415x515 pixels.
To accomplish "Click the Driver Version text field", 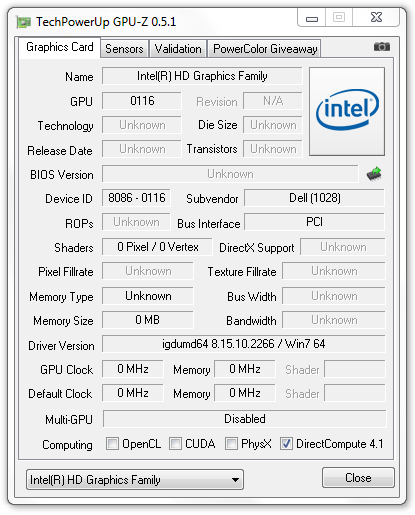I will click(243, 344).
